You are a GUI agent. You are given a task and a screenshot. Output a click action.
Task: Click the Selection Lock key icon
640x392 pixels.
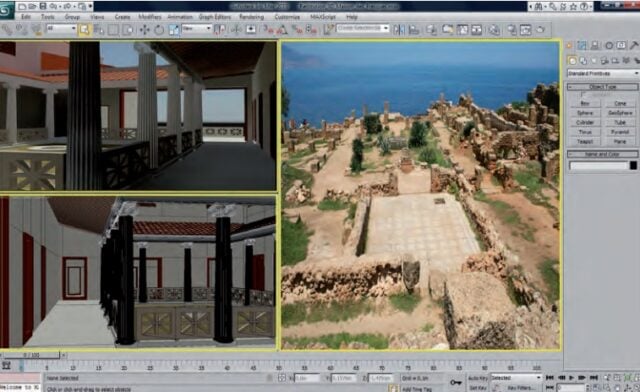tap(455, 383)
